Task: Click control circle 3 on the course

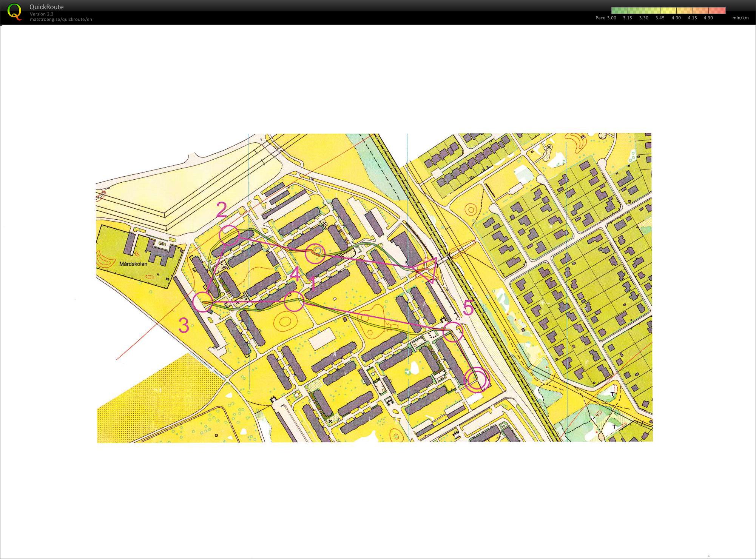Action: pyautogui.click(x=203, y=302)
